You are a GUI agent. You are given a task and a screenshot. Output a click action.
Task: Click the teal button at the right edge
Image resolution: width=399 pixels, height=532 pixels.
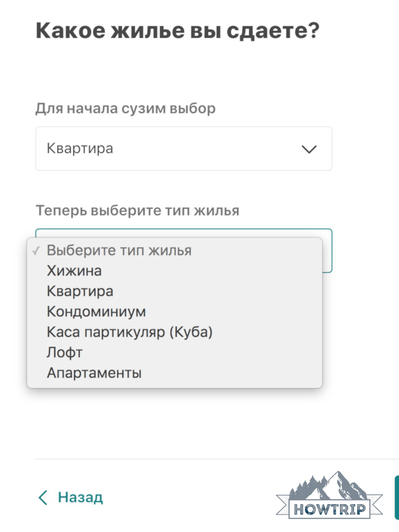click(x=397, y=498)
